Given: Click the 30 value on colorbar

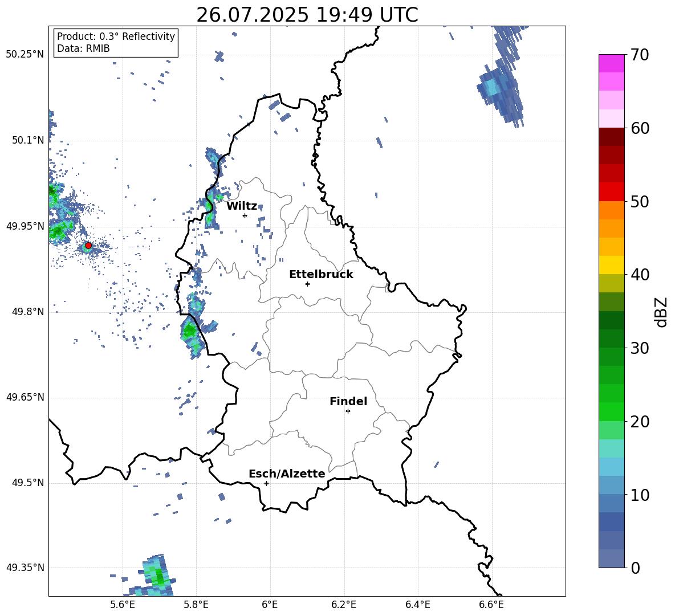Looking at the screenshot, I should (640, 348).
